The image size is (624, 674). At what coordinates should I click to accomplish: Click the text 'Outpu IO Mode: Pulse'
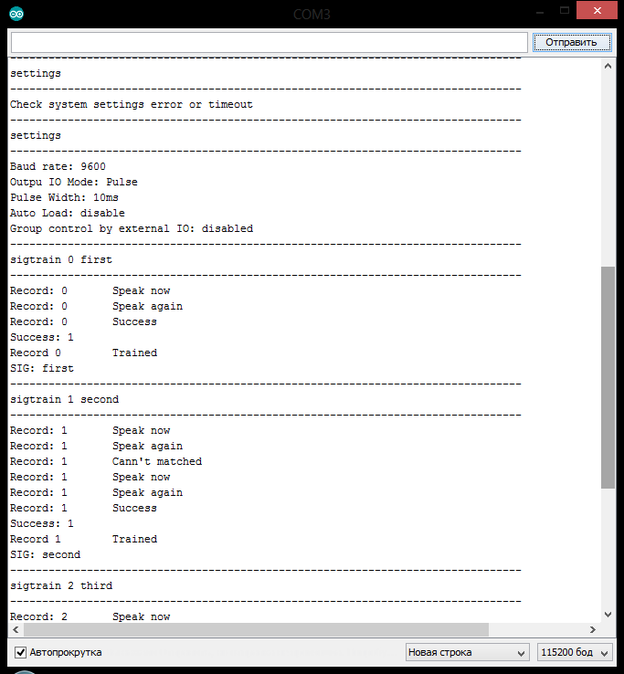[73, 182]
